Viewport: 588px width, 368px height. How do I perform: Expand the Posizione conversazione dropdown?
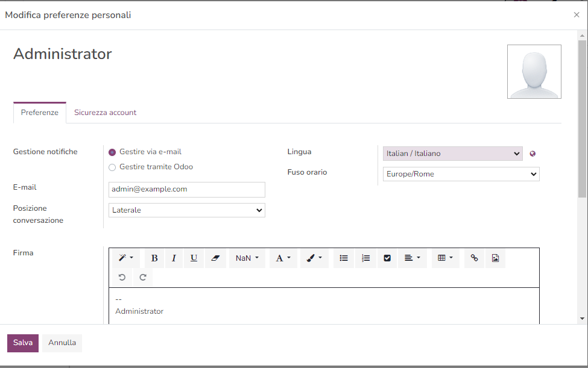pyautogui.click(x=187, y=210)
